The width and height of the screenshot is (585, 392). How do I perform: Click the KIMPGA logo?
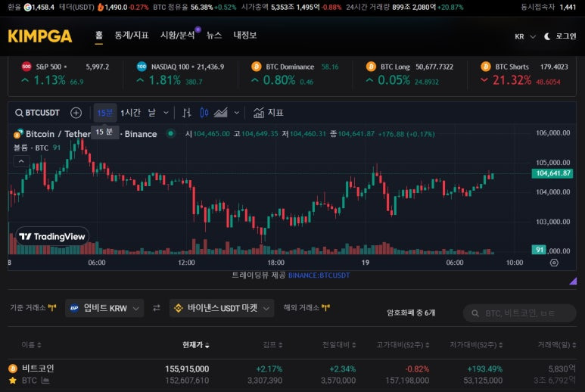coord(40,36)
